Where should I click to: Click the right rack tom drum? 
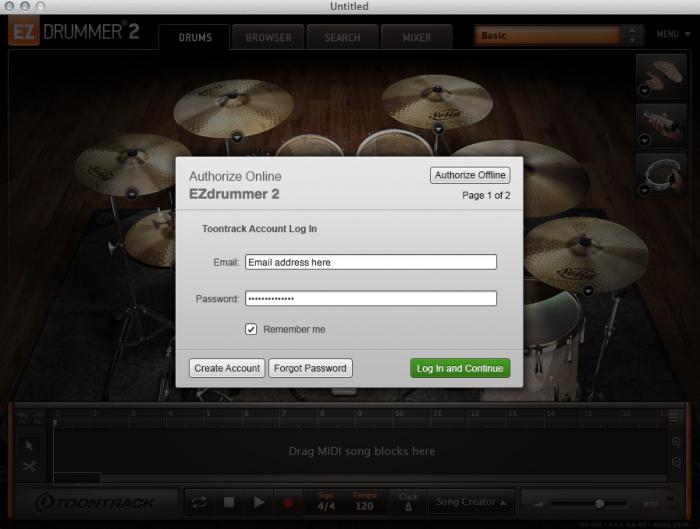pos(396,143)
